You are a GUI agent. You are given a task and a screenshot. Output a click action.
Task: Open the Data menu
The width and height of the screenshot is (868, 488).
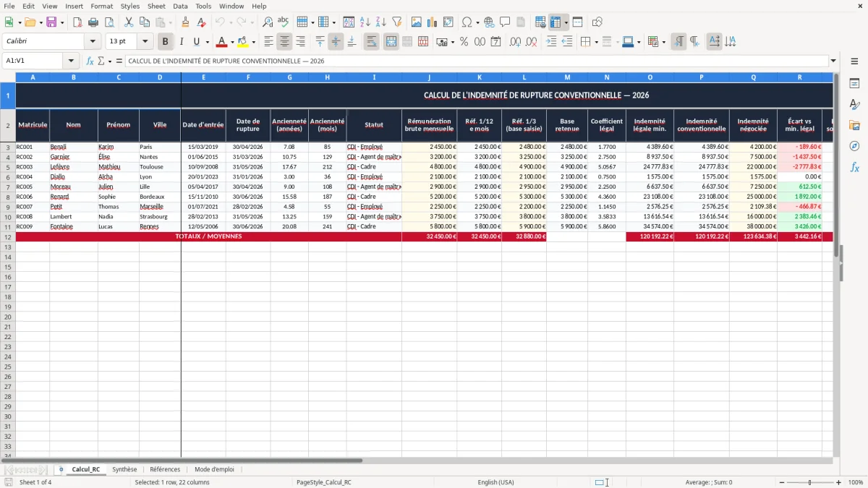pyautogui.click(x=180, y=6)
